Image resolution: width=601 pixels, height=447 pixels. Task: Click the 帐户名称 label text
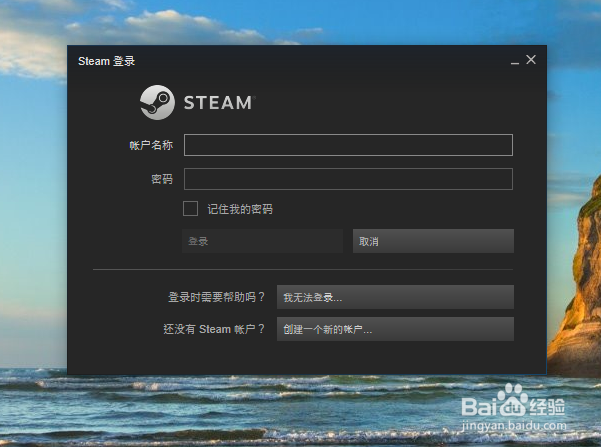[x=151, y=145]
